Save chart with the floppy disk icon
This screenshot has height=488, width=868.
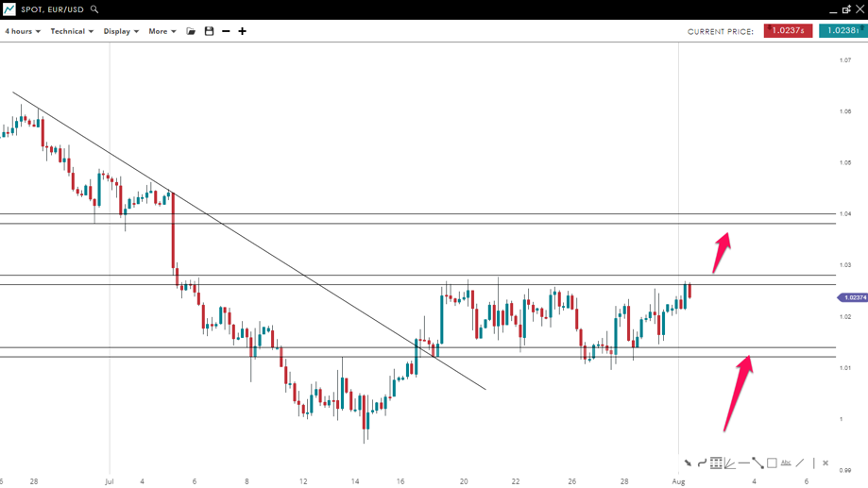[209, 31]
